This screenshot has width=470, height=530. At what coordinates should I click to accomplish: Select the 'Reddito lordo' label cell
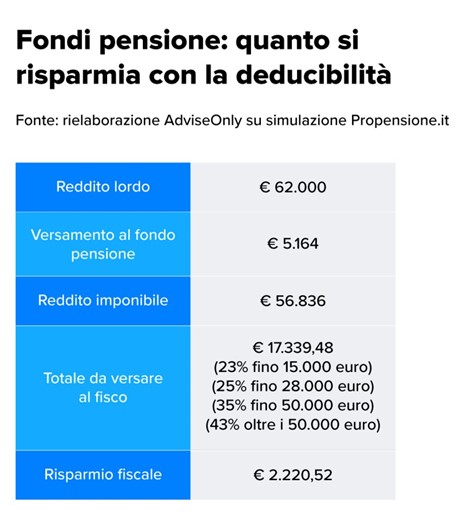[x=103, y=187]
